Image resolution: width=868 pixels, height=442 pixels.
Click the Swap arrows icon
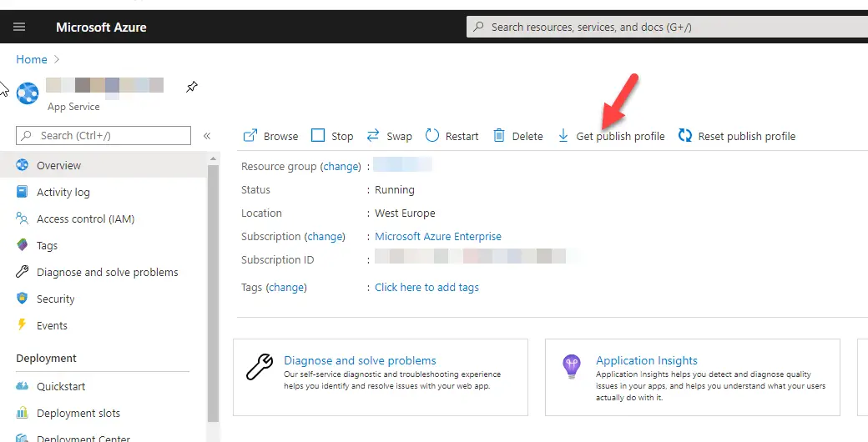(x=373, y=136)
